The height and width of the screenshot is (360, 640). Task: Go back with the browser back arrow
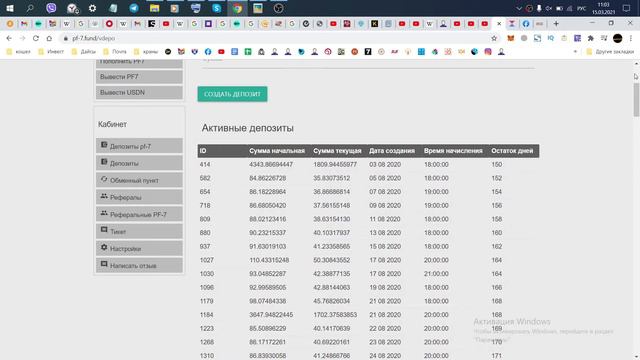click(9, 38)
